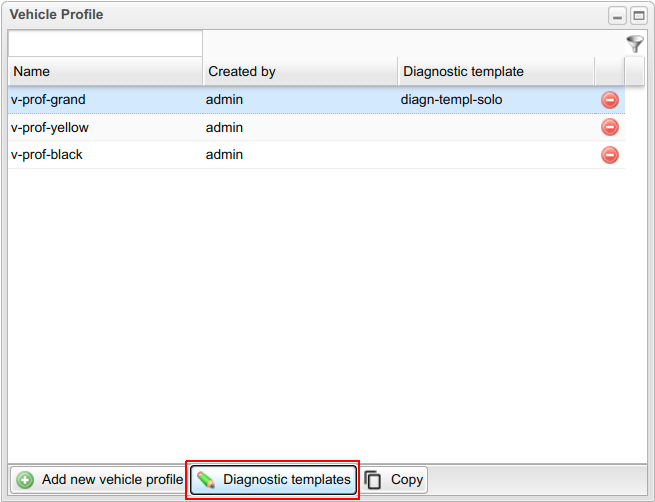Screen dimensions: 655x502
Task: Open the filter funnel icon
Action: [634, 44]
